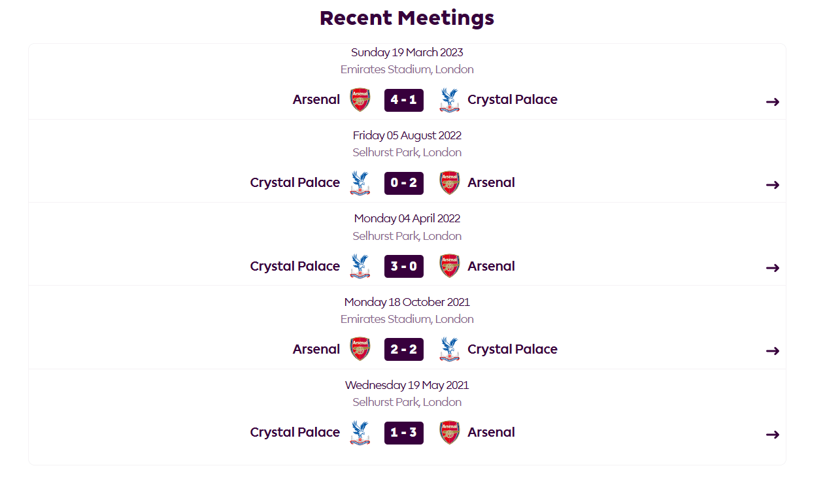
Task: Open the 1 - 3 score box
Action: click(404, 433)
